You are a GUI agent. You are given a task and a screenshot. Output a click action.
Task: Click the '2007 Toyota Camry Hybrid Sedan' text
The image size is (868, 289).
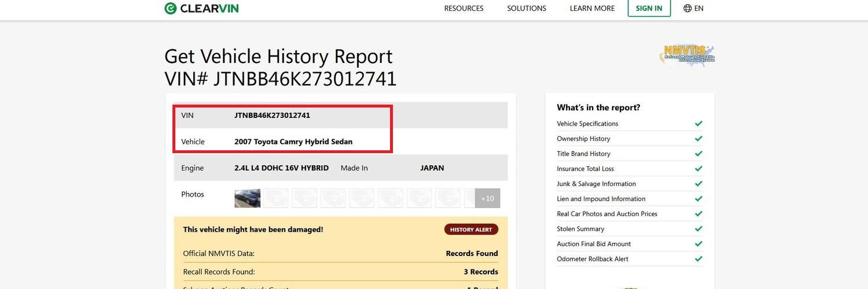click(x=293, y=142)
